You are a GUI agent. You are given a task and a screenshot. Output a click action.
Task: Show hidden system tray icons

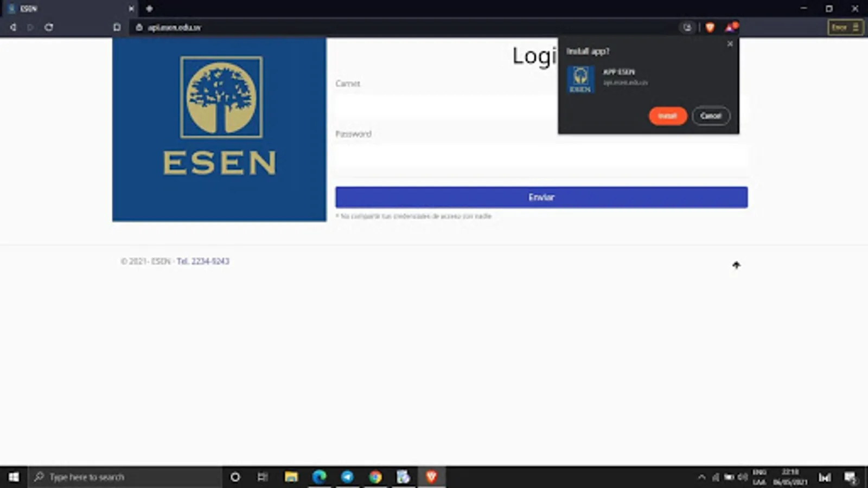(x=701, y=477)
